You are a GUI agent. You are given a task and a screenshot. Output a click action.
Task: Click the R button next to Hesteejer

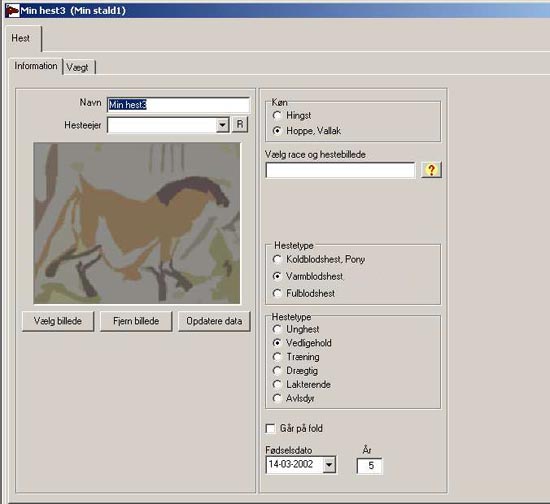(x=240, y=125)
